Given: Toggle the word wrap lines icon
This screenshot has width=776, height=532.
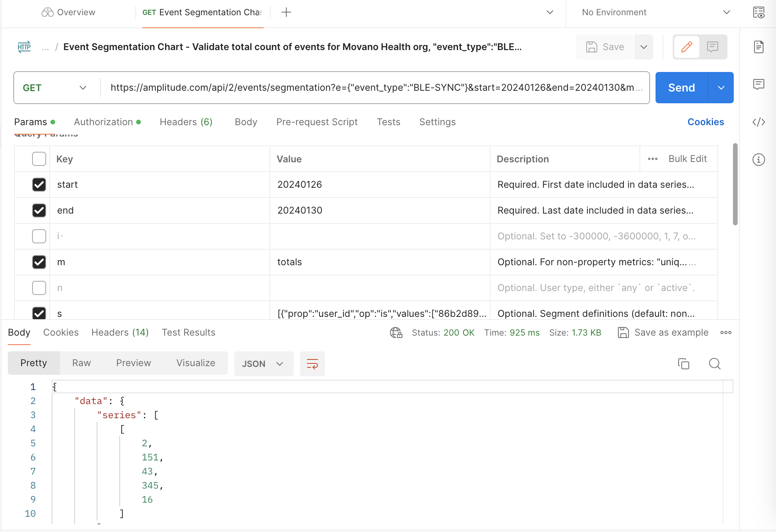Looking at the screenshot, I should [x=312, y=364].
